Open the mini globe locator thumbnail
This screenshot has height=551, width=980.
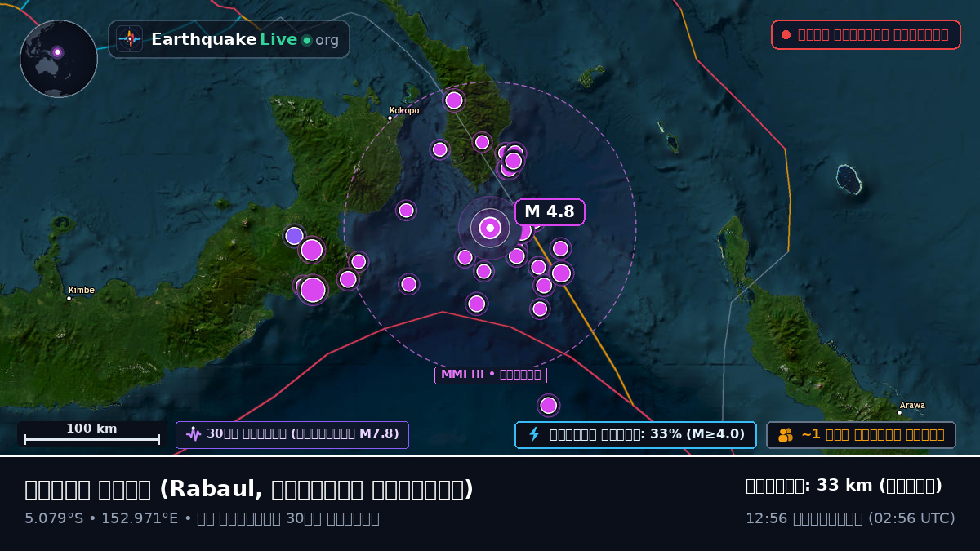coord(59,59)
